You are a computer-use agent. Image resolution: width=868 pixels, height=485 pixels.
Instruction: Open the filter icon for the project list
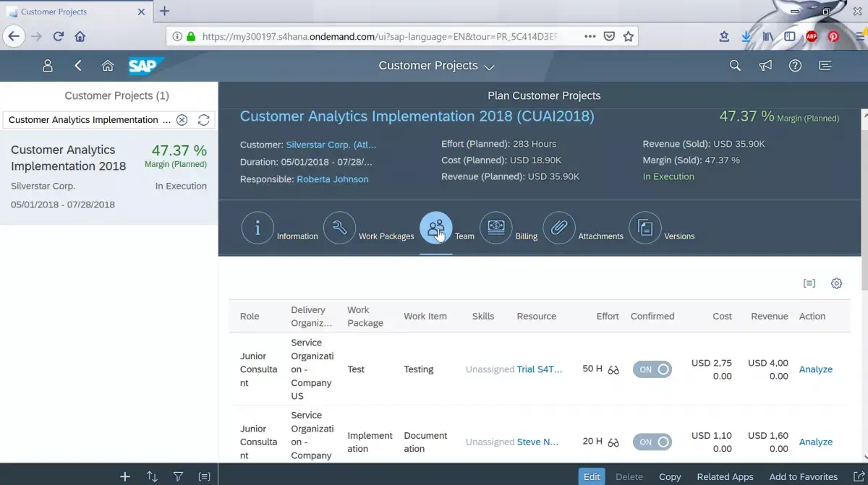(178, 476)
